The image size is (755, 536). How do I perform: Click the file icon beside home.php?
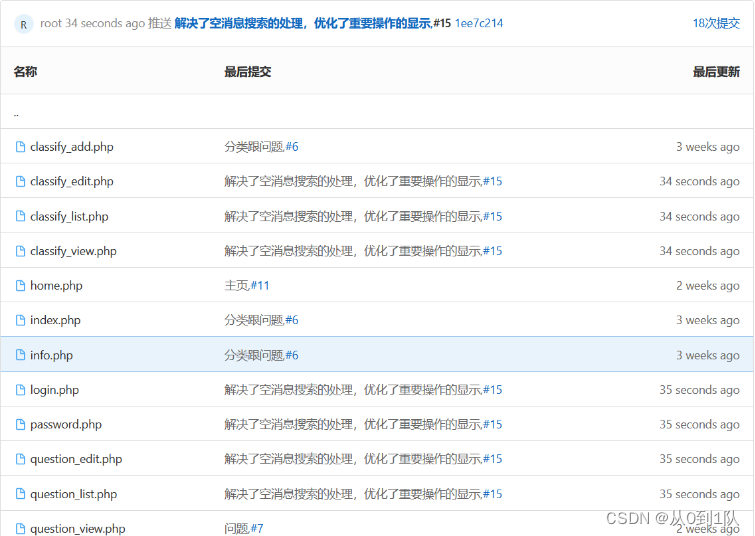20,286
